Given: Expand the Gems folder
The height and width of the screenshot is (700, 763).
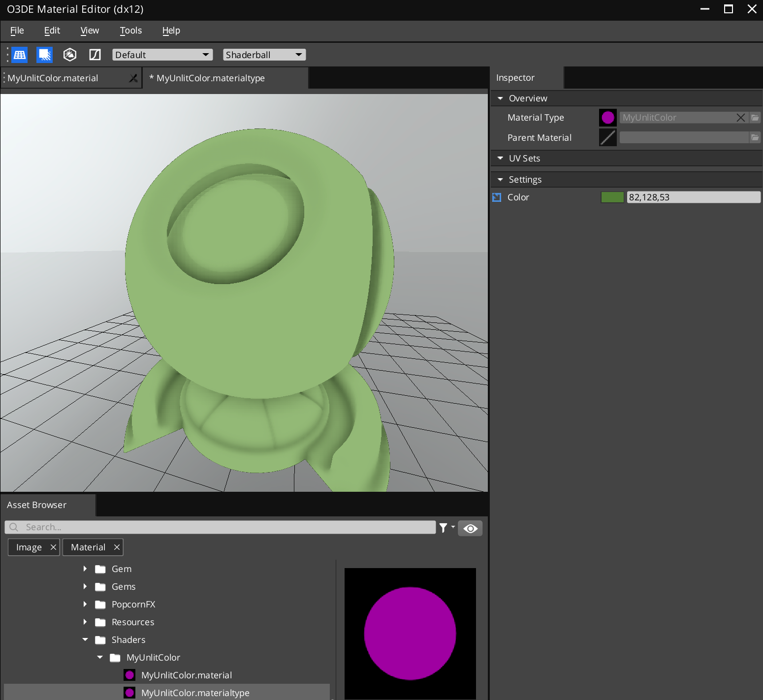Looking at the screenshot, I should [85, 586].
